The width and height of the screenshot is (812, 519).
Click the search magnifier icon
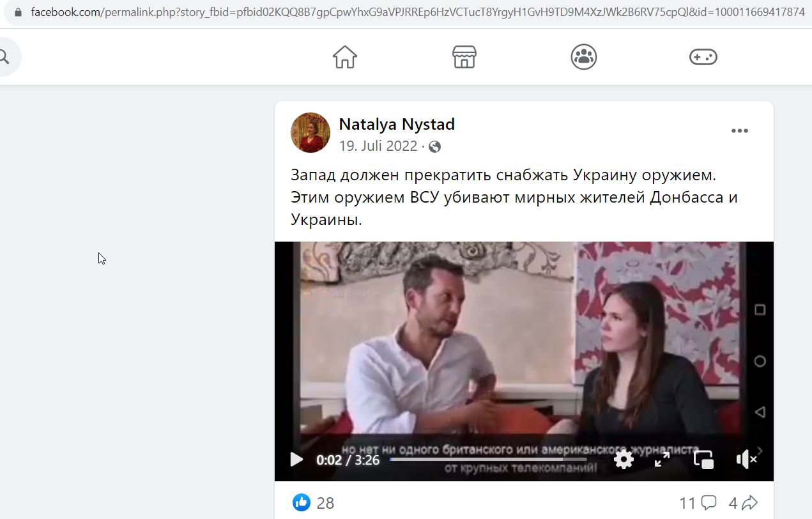click(x=4, y=58)
